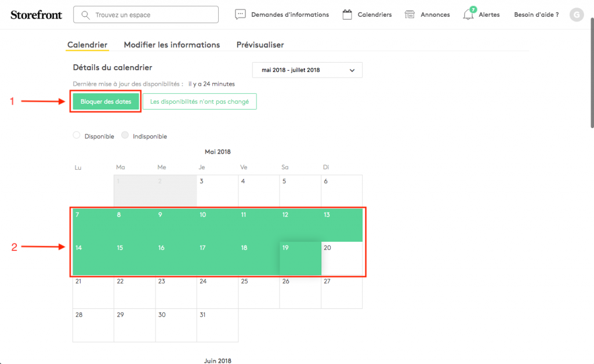Screen dimensions: 594x364
Task: Open the Calendriers calendar icon
Action: 347,14
